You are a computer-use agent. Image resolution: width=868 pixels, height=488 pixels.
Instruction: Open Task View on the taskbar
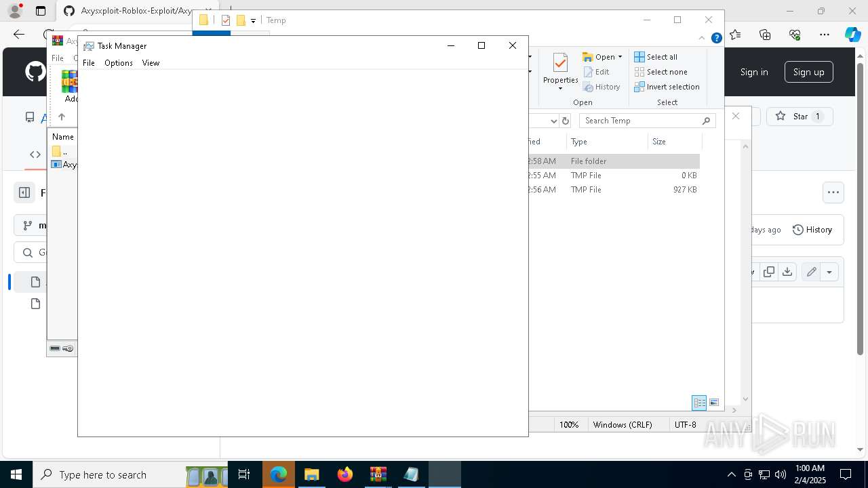point(244,474)
